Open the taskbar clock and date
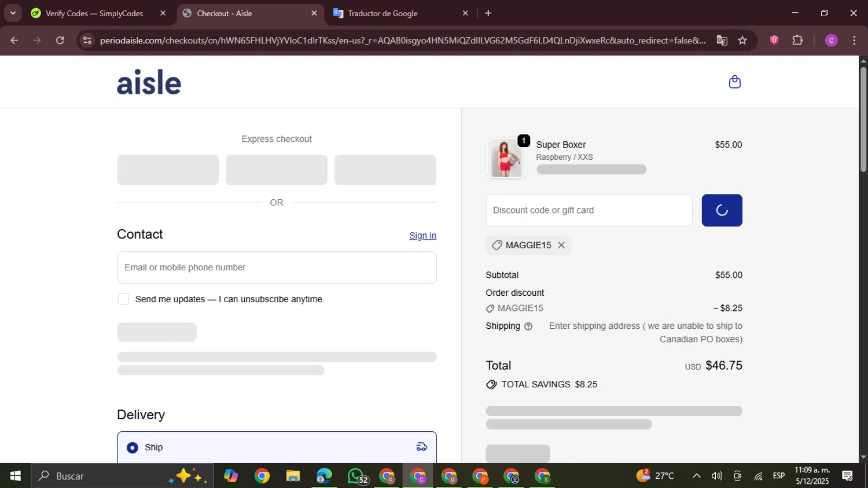 pyautogui.click(x=812, y=476)
